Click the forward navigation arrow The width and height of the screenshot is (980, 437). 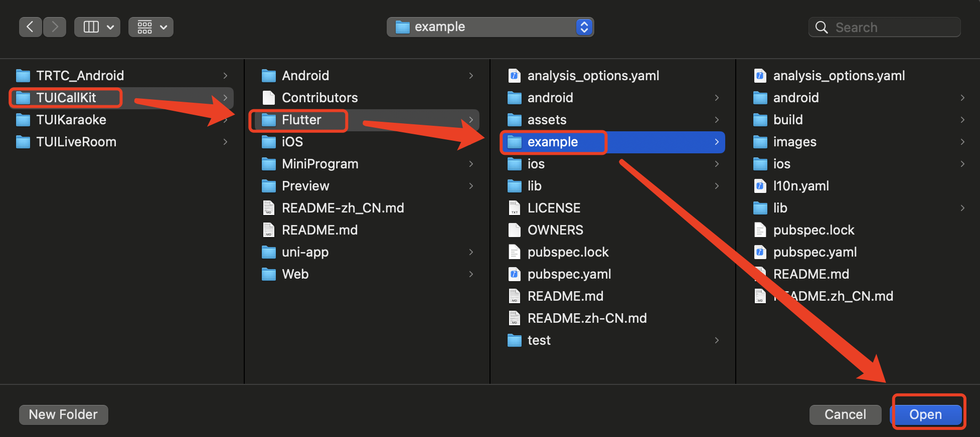pyautogui.click(x=55, y=27)
